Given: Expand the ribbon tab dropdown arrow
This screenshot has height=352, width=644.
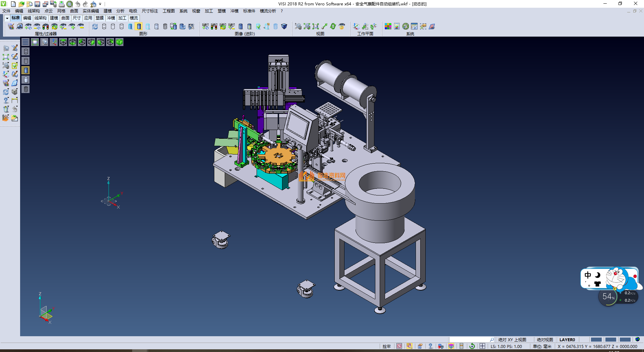Looking at the screenshot, I should [x=7, y=18].
